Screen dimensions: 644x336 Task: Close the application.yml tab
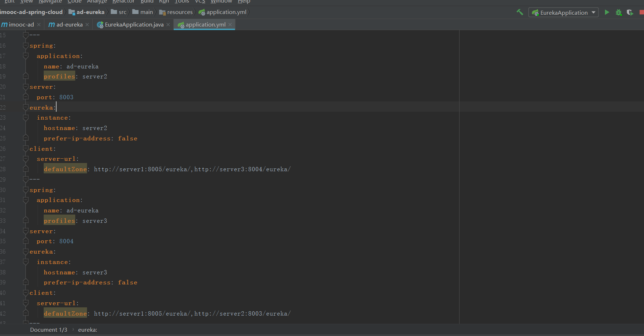coord(230,25)
